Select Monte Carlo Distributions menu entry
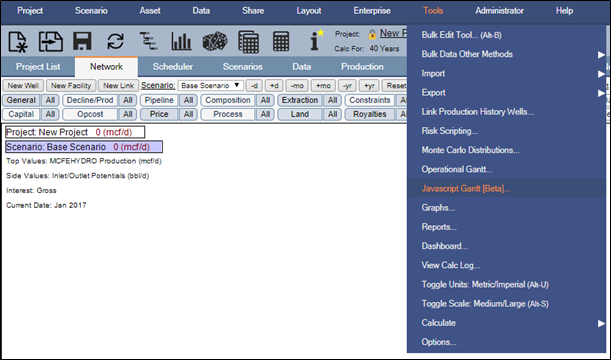Image resolution: width=611 pixels, height=360 pixels. pos(507,150)
